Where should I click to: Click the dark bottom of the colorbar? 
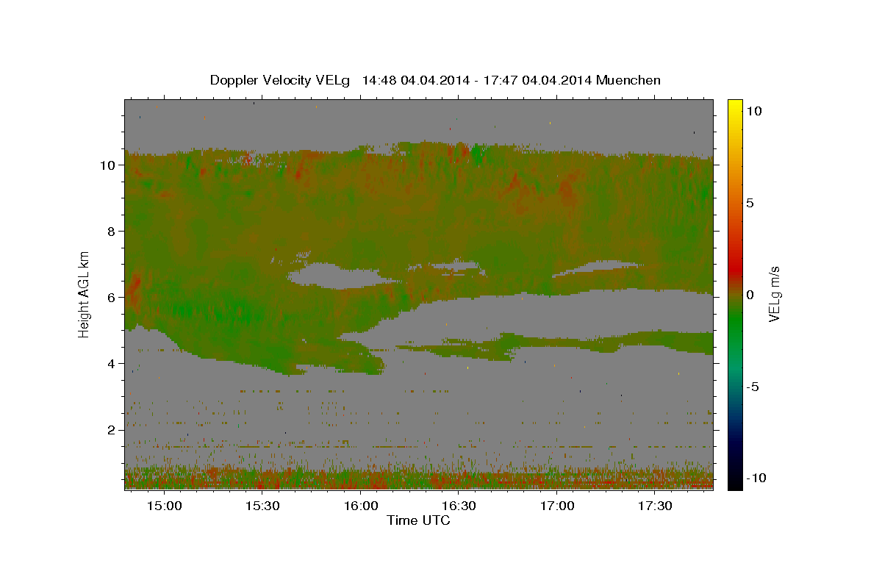(734, 485)
